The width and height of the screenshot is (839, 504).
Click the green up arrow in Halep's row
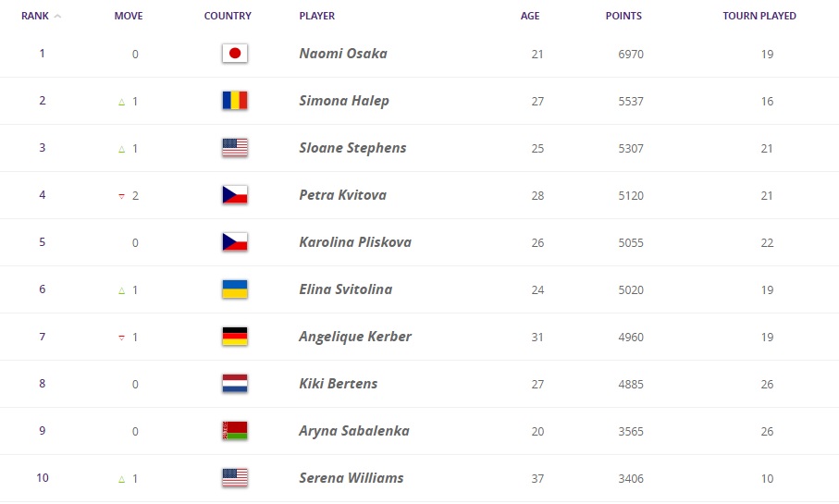(121, 102)
